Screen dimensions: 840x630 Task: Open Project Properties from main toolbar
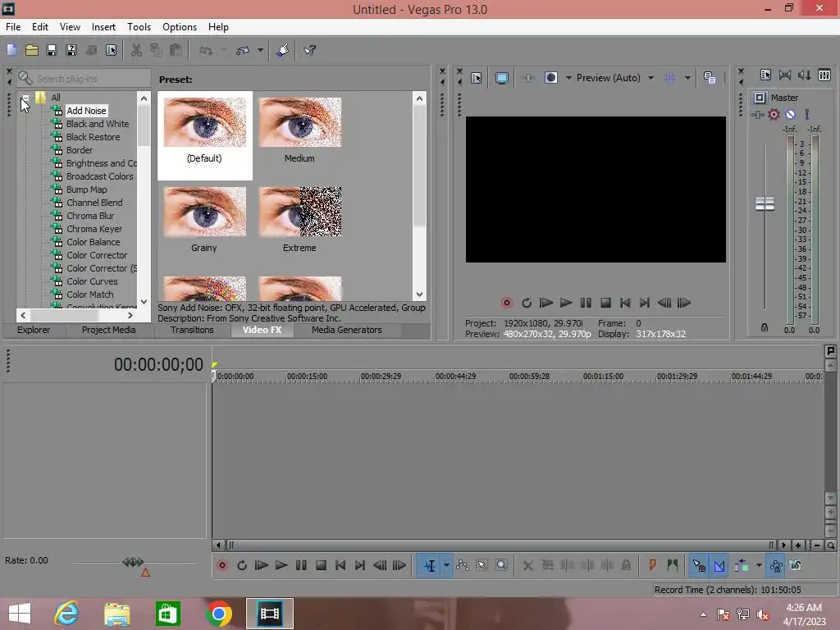point(111,50)
